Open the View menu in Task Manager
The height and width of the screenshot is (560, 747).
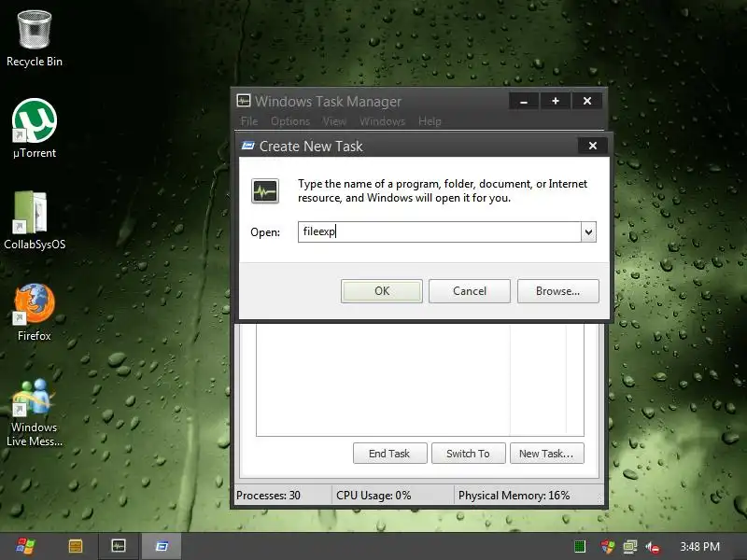(334, 121)
